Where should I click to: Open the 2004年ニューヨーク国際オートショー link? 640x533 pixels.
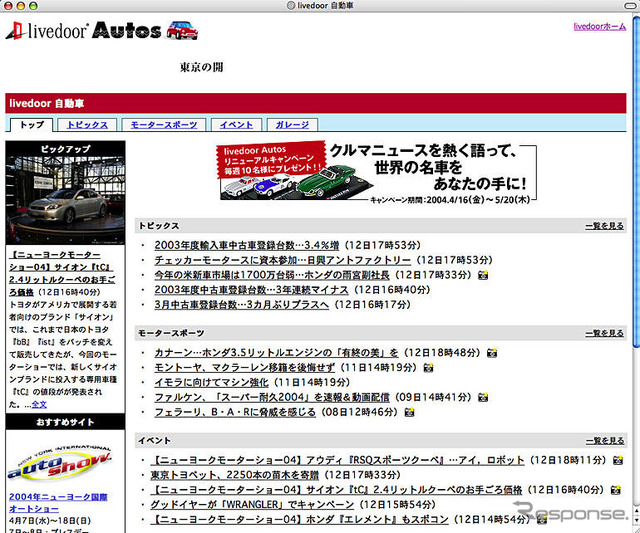pos(58,503)
